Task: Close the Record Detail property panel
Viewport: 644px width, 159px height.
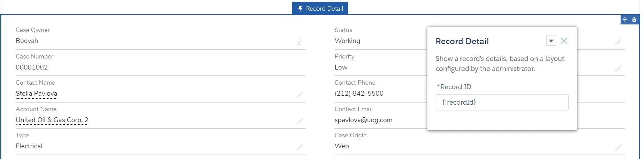Action: point(564,41)
